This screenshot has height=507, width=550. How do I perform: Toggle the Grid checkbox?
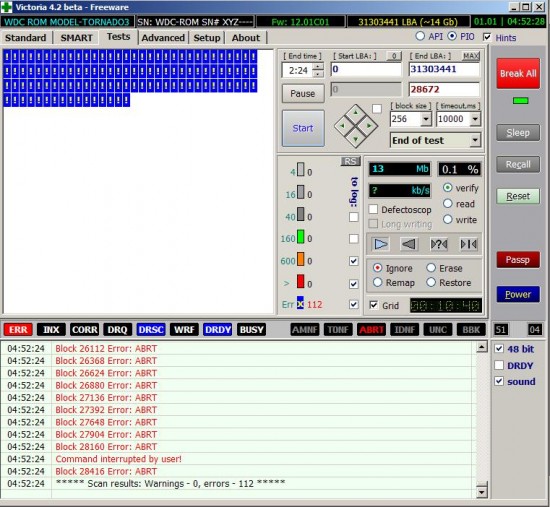[374, 305]
